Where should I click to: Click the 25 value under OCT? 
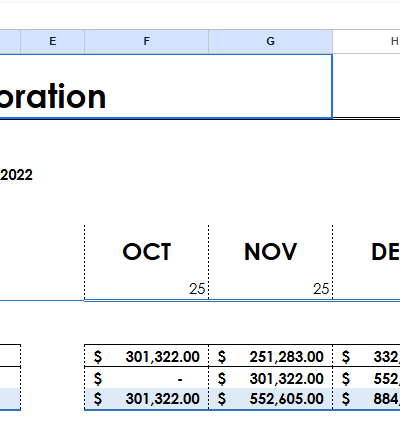point(197,289)
